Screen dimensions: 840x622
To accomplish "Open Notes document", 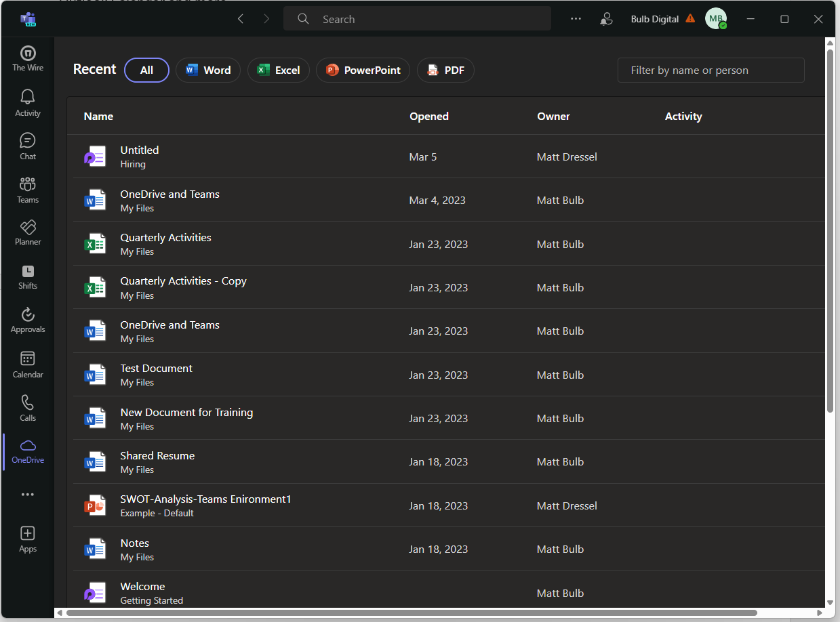I will point(135,543).
